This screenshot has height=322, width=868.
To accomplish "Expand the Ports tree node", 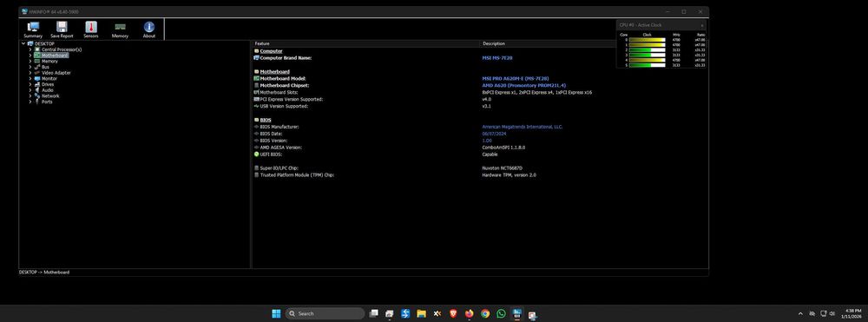I will point(30,102).
